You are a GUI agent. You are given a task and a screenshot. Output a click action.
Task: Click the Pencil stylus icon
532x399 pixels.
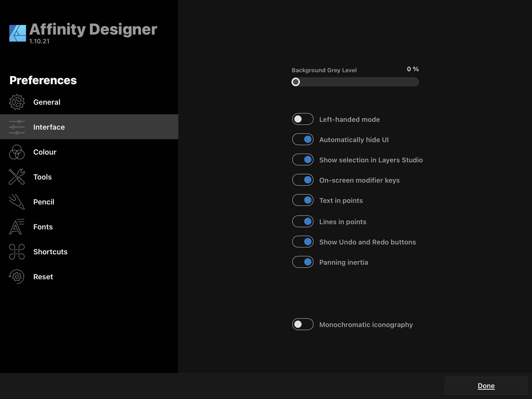point(17,202)
